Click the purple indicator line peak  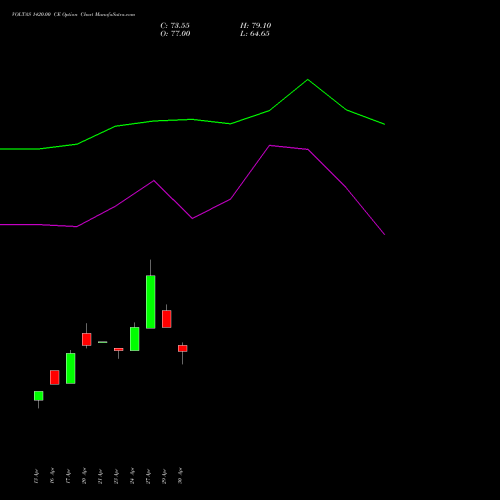coord(270,146)
